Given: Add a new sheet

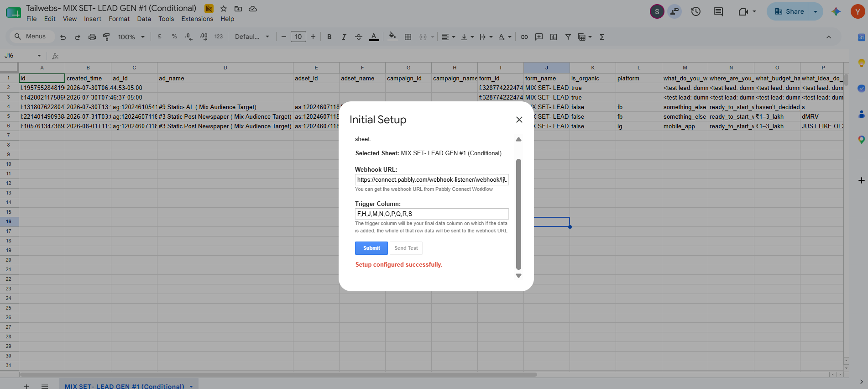Looking at the screenshot, I should click(26, 386).
